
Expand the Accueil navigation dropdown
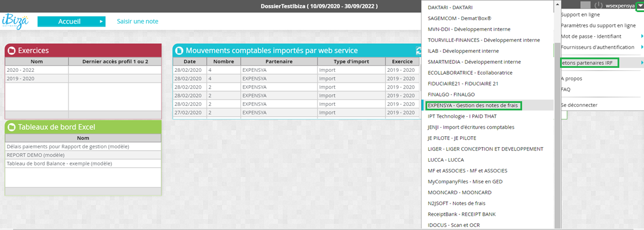coord(102,21)
